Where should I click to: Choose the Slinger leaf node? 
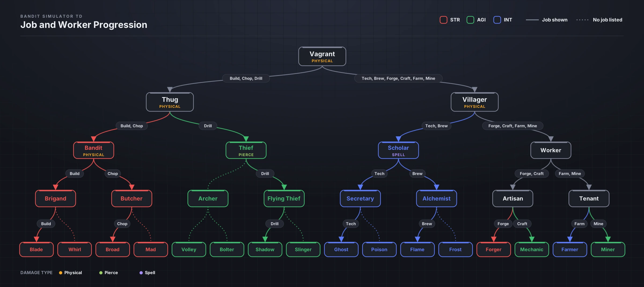pyautogui.click(x=303, y=249)
